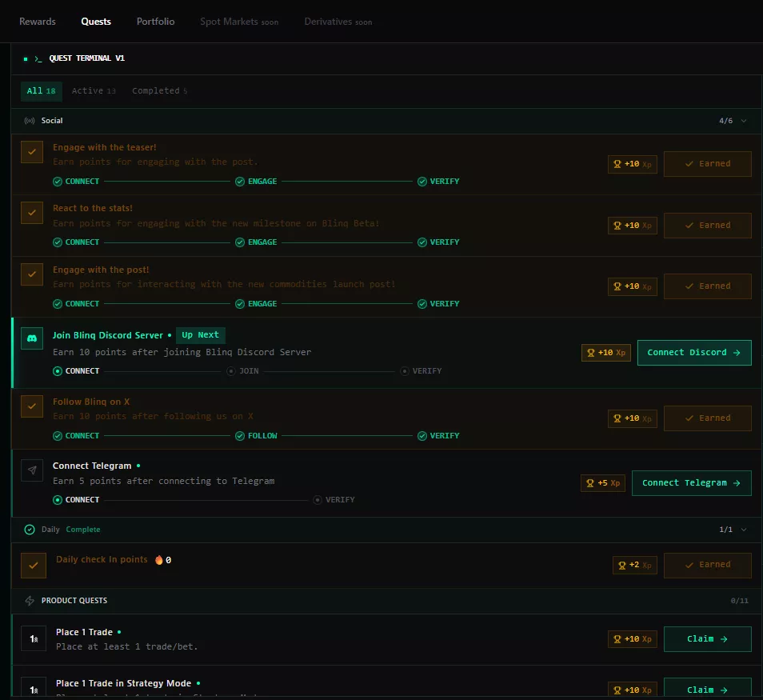Click the checkmark box on Engage with the teaser quest
This screenshot has height=700, width=763.
(31, 151)
